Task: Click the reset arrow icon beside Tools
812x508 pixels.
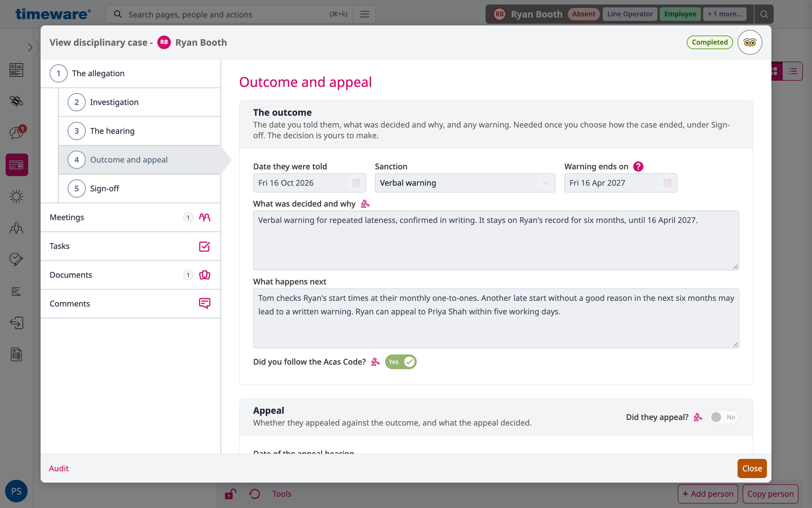Action: [x=255, y=494]
